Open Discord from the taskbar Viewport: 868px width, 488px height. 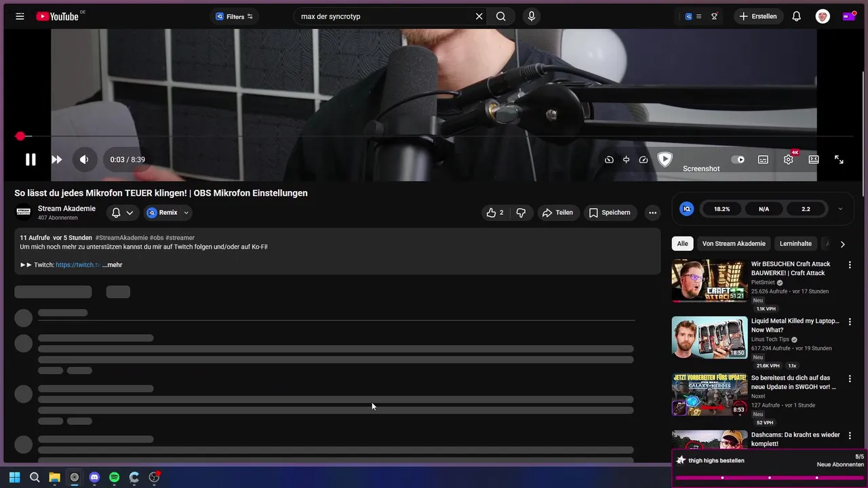click(x=94, y=477)
